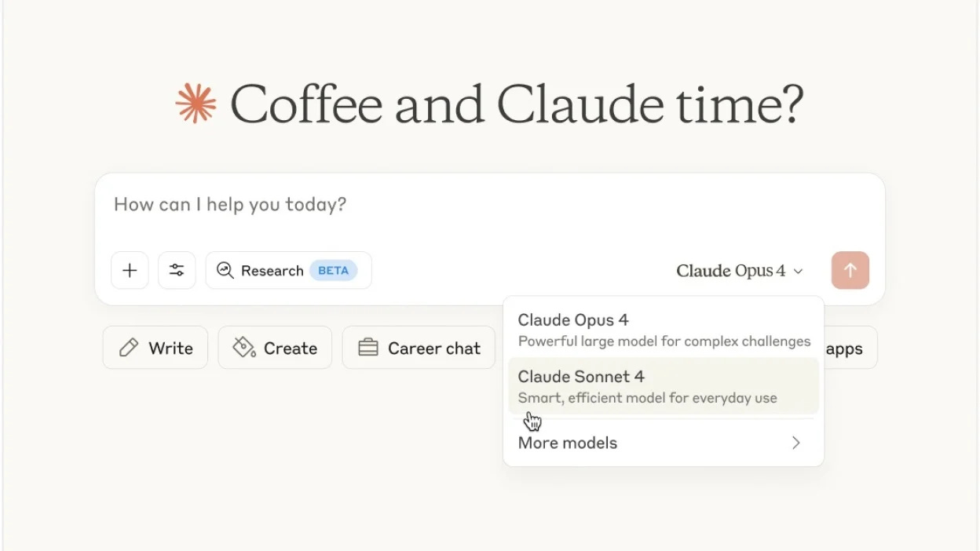The height and width of the screenshot is (551, 980).
Task: Click the Create suggestion button
Action: click(x=275, y=348)
